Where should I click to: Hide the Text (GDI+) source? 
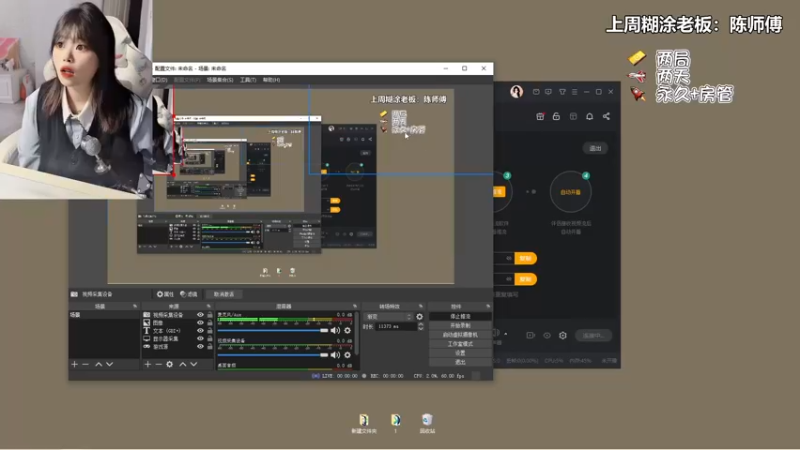[200, 331]
